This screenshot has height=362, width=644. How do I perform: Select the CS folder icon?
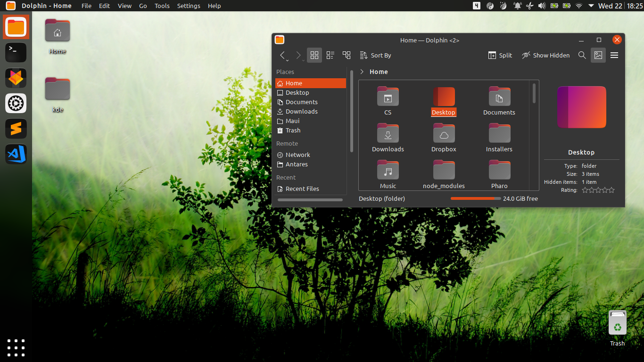[388, 97]
